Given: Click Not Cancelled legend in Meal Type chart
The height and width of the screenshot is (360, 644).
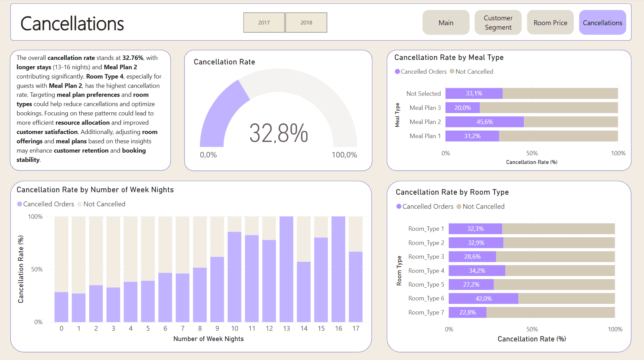Looking at the screenshot, I should pyautogui.click(x=474, y=72).
